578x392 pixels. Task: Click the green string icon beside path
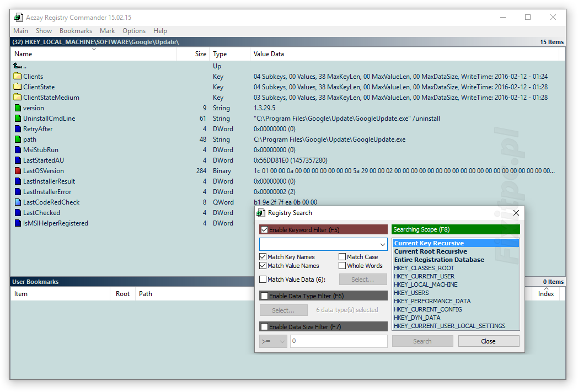click(x=18, y=139)
